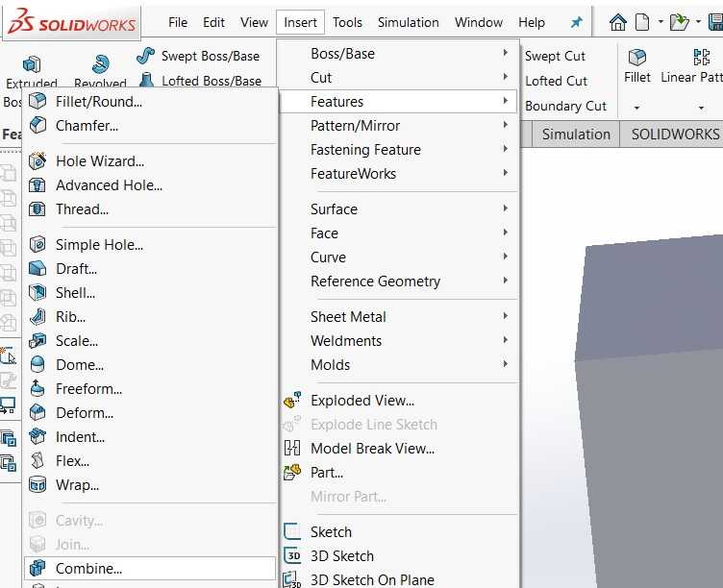The height and width of the screenshot is (588, 723).
Task: Click the Dome feature icon
Action: 37,364
